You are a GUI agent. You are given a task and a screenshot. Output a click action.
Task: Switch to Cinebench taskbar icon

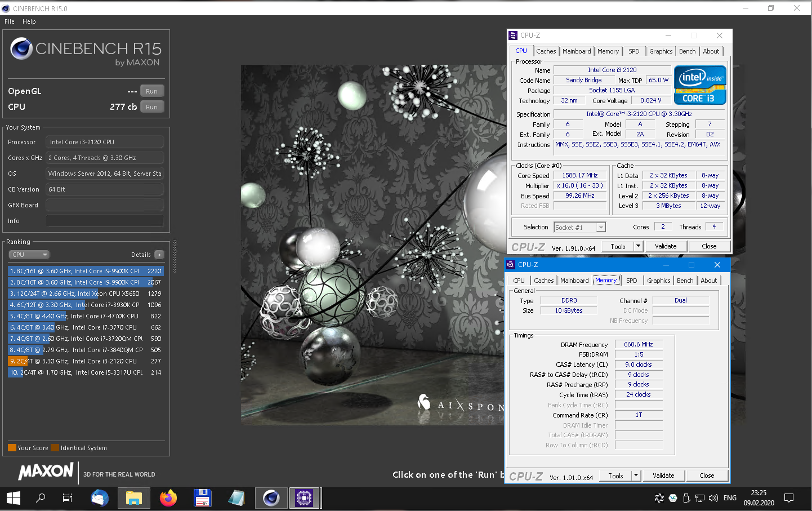271,498
